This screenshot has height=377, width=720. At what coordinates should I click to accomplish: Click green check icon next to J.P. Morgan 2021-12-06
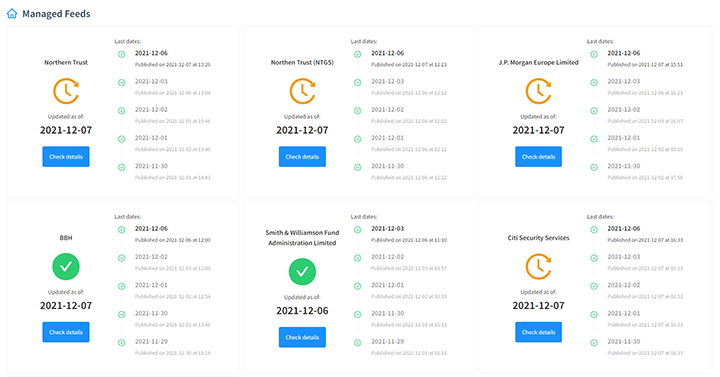(x=594, y=54)
